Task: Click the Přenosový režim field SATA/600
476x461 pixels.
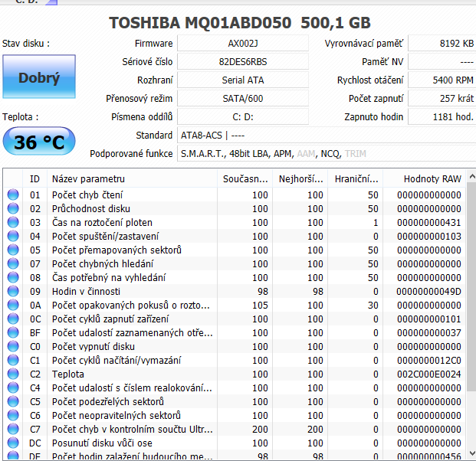Action: coord(243,99)
